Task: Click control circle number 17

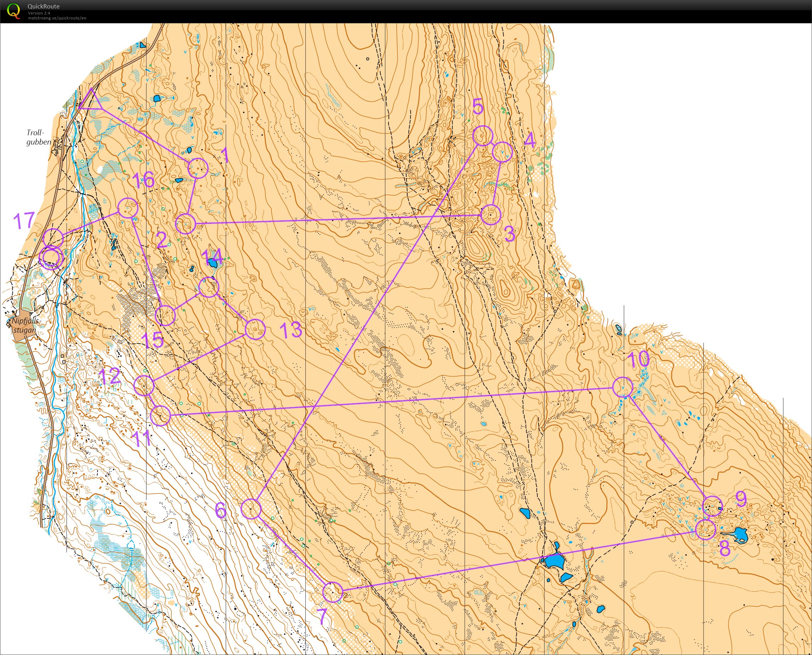Action: pos(52,238)
